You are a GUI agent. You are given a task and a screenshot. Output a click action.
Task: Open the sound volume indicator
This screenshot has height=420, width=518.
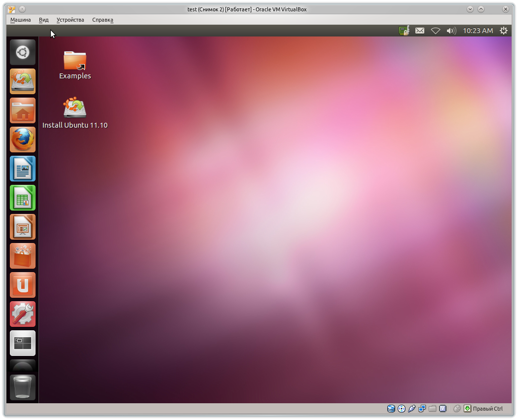pyautogui.click(x=451, y=31)
